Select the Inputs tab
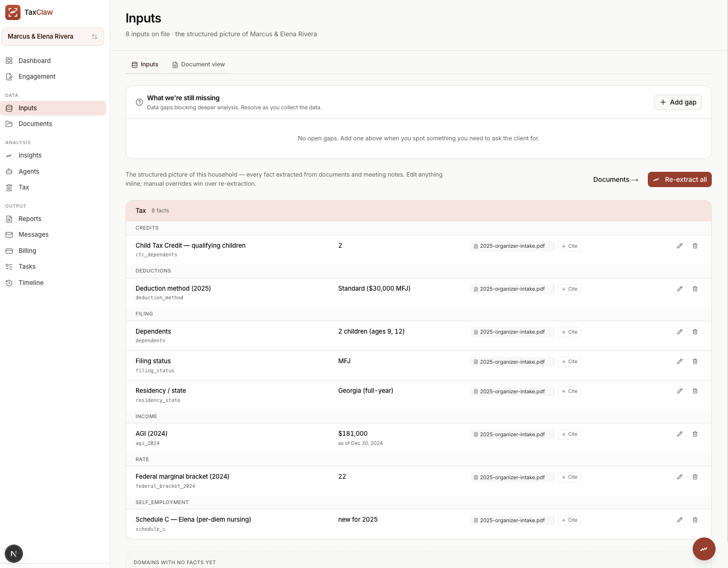The width and height of the screenshot is (728, 568). pyautogui.click(x=145, y=64)
